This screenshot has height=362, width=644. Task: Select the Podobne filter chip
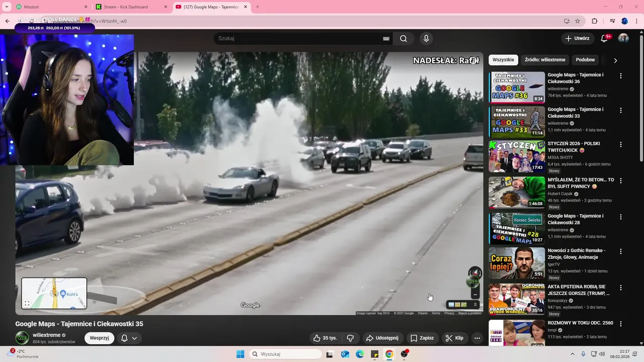[585, 60]
